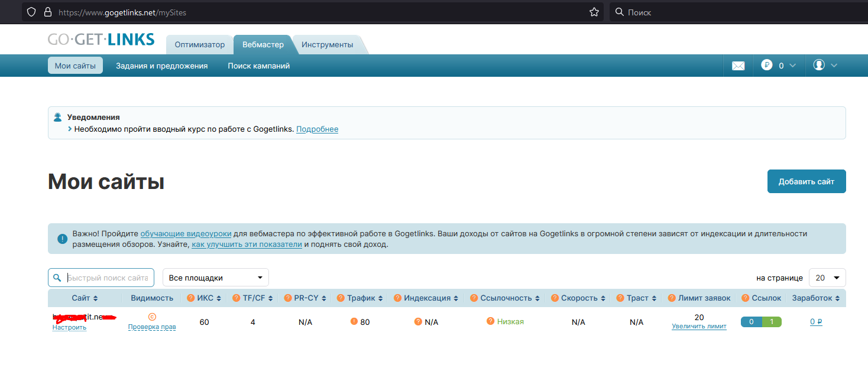The image size is (868, 365).
Task: Sort the table by Ссылочность column
Action: [510, 298]
